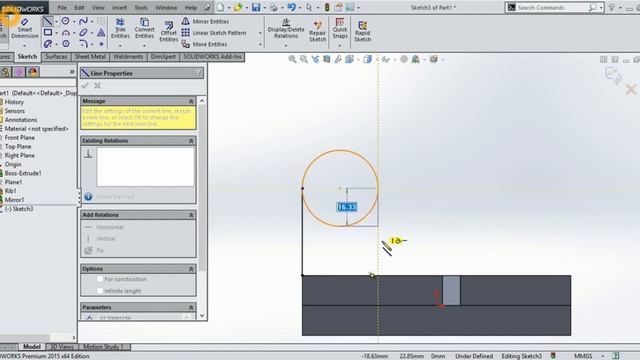Click Mirror Entities in sketch toolbar

coord(205,21)
